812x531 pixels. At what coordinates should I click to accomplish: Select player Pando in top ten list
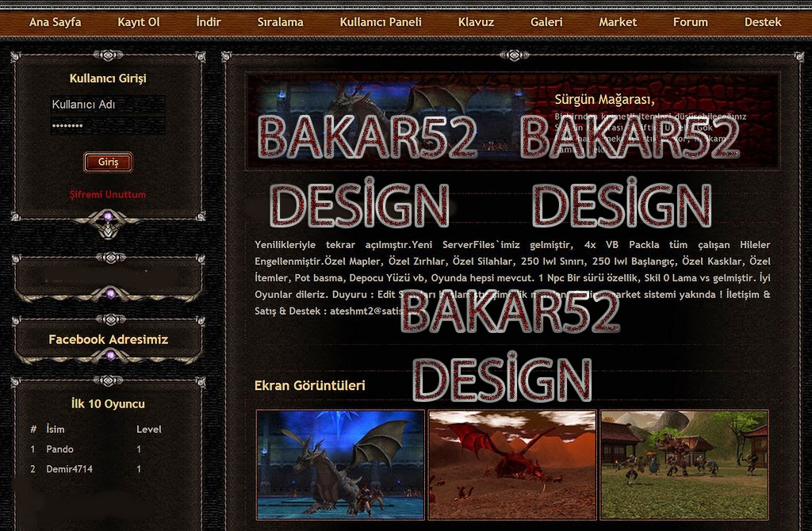tap(59, 449)
